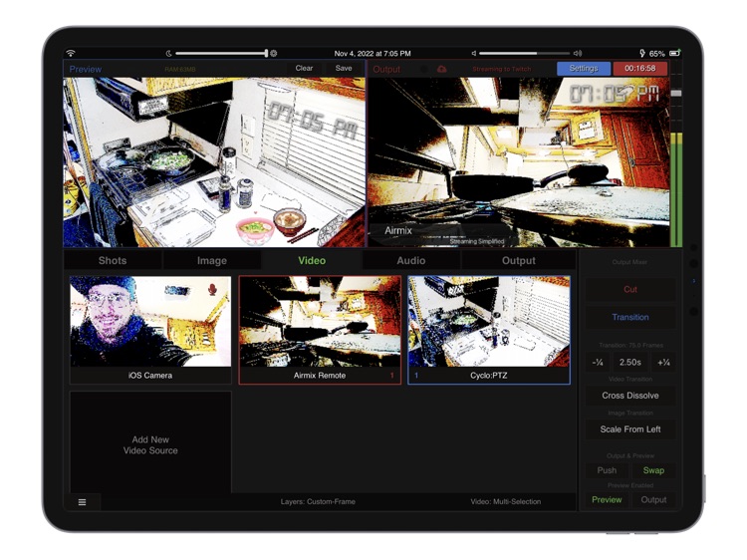Open the hamburger menu at bottom left
This screenshot has height=560, width=747.
pyautogui.click(x=82, y=502)
